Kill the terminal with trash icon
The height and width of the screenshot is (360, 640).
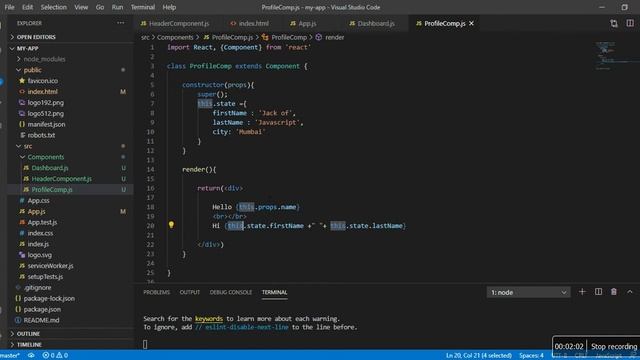(x=614, y=292)
